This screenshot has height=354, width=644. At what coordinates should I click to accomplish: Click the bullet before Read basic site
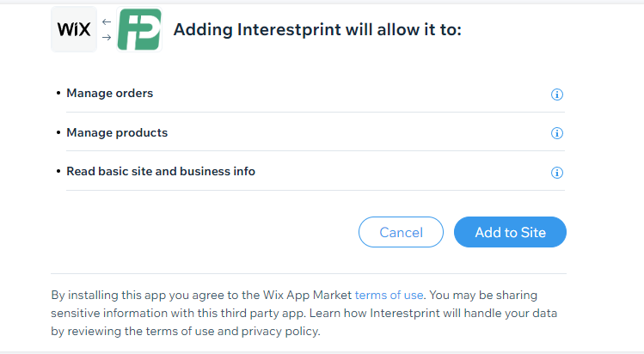58,171
